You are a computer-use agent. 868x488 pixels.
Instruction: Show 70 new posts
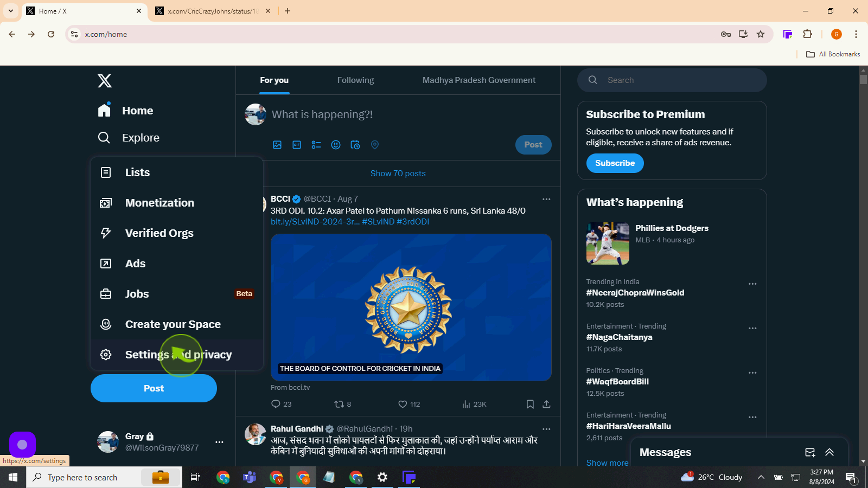click(x=398, y=174)
